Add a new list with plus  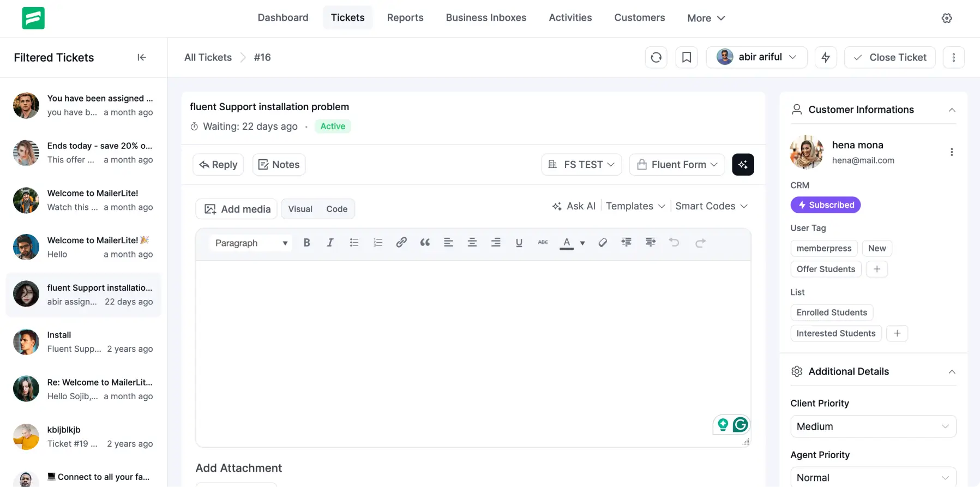click(897, 333)
